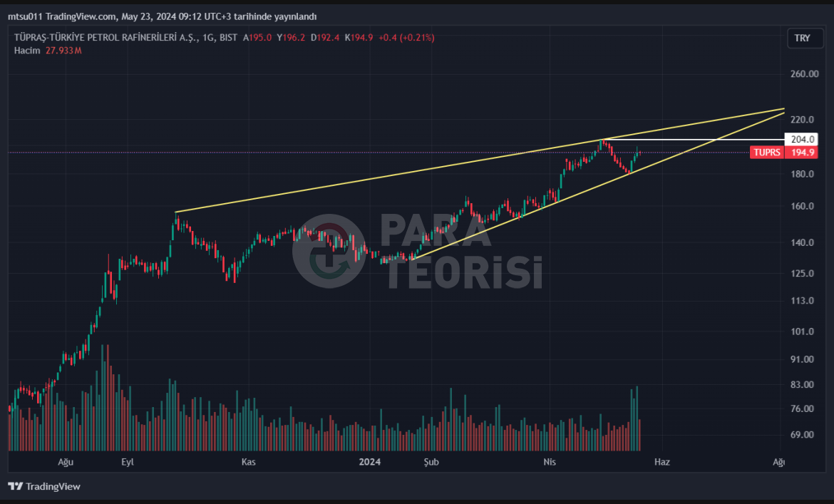Screen dimensions: 834x504
Task: Click the 76.00 price axis value
Action: [x=802, y=409]
